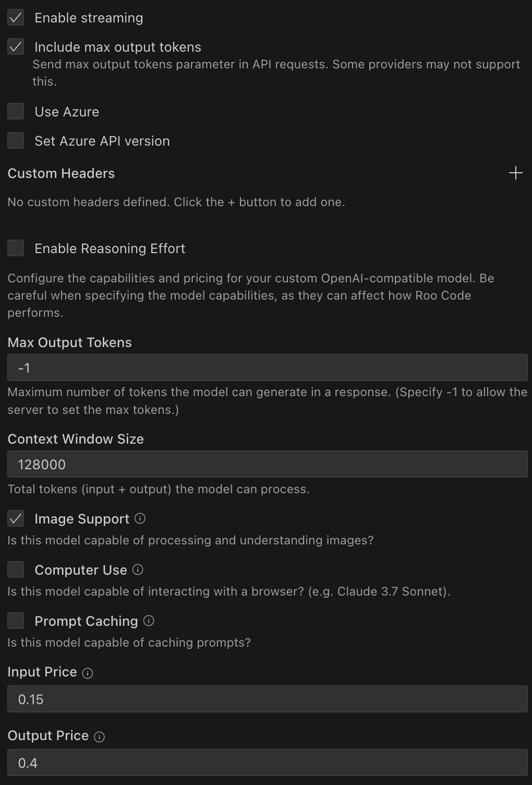The image size is (532, 785).
Task: Click the Enable streaming label text
Action: pos(89,18)
